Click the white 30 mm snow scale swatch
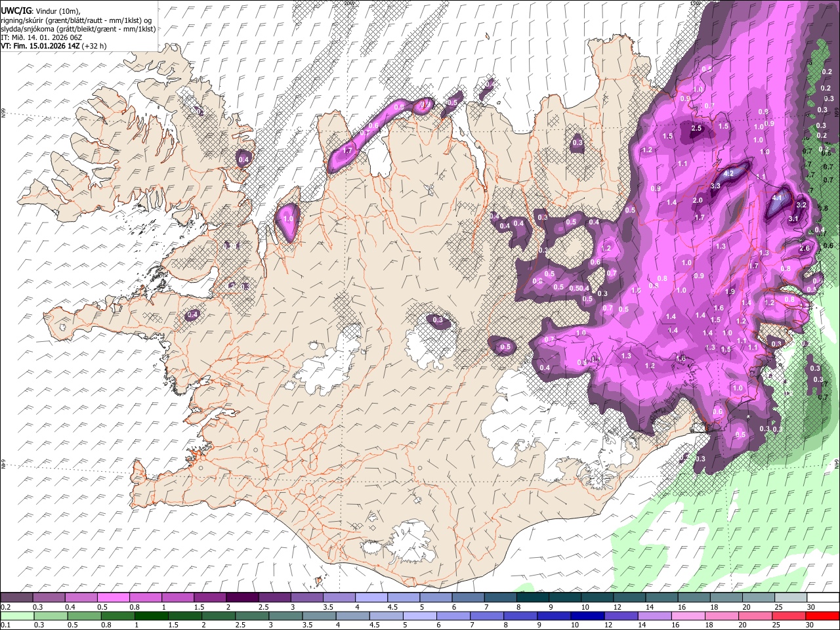 [x=823, y=598]
